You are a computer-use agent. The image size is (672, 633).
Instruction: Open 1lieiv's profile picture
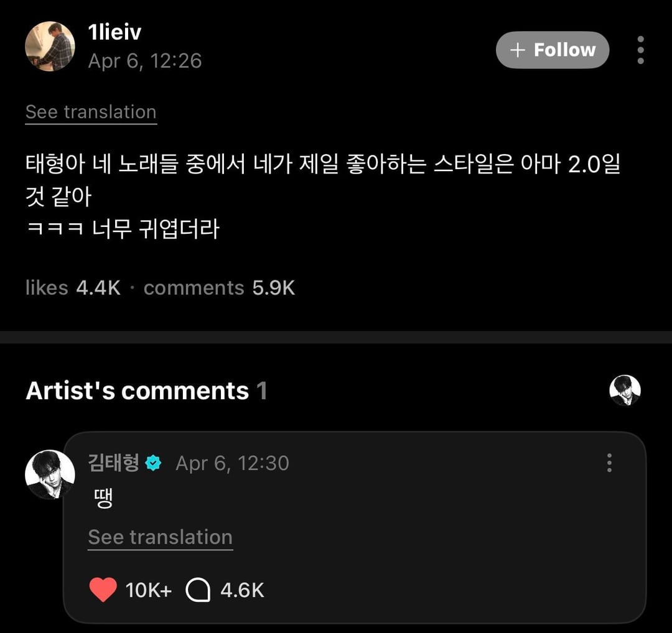click(50, 46)
